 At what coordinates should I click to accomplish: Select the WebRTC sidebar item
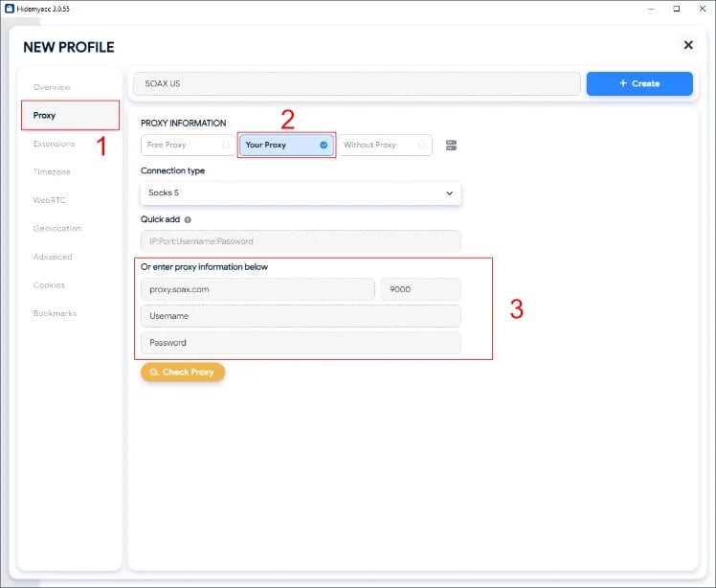pyautogui.click(x=50, y=200)
